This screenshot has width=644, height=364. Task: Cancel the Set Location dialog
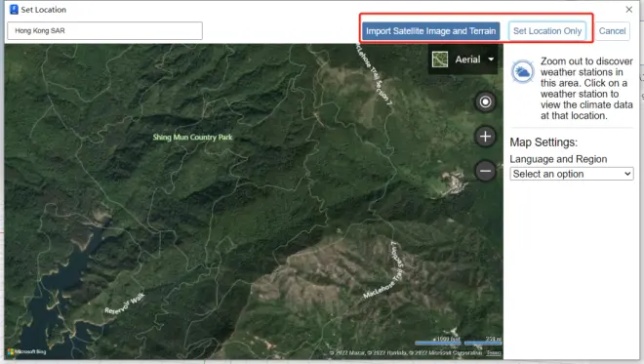612,31
